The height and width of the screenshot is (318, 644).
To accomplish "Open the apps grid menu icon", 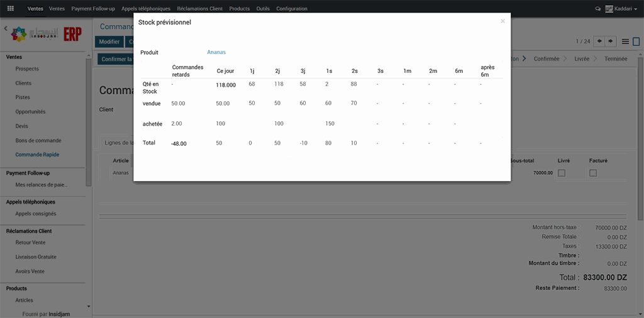I will 11,9.
